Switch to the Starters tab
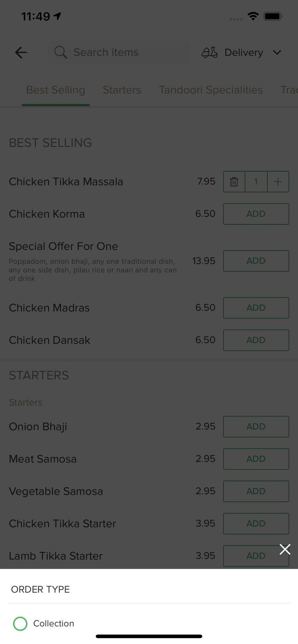 click(x=122, y=90)
